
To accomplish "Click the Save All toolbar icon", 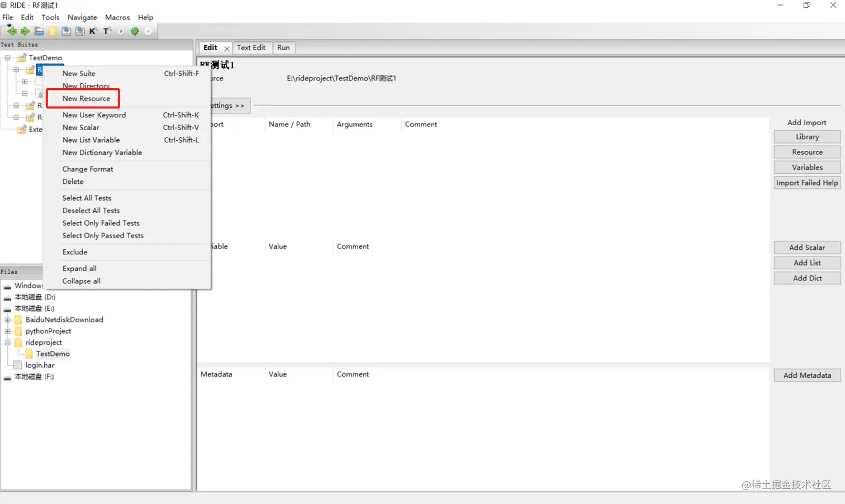I will tap(80, 31).
